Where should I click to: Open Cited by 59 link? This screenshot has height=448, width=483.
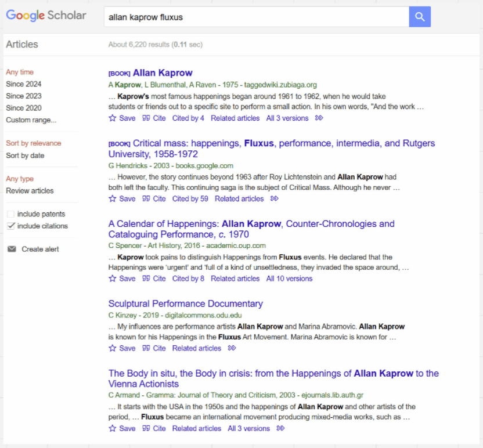(190, 199)
